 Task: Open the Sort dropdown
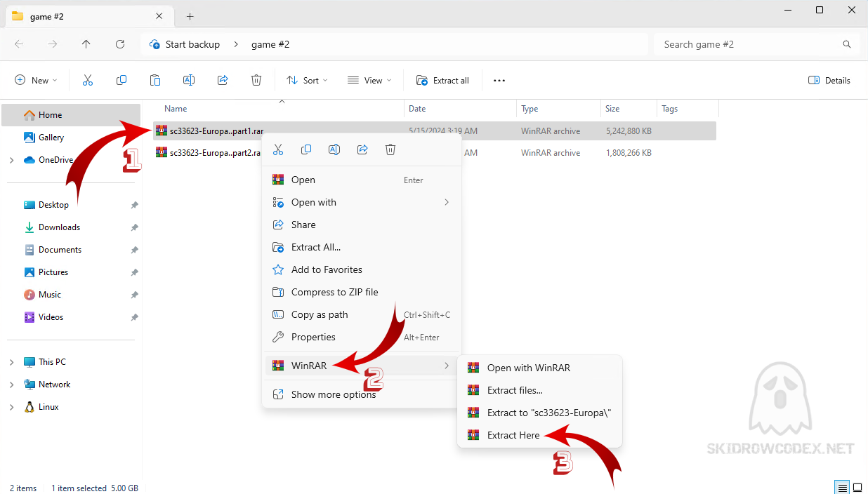(x=307, y=80)
